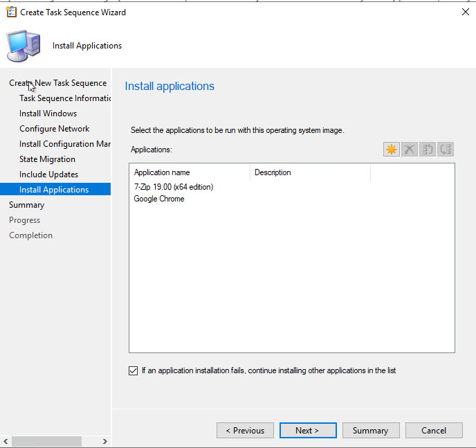
Task: Go to the Configure Network step
Action: [x=54, y=129]
